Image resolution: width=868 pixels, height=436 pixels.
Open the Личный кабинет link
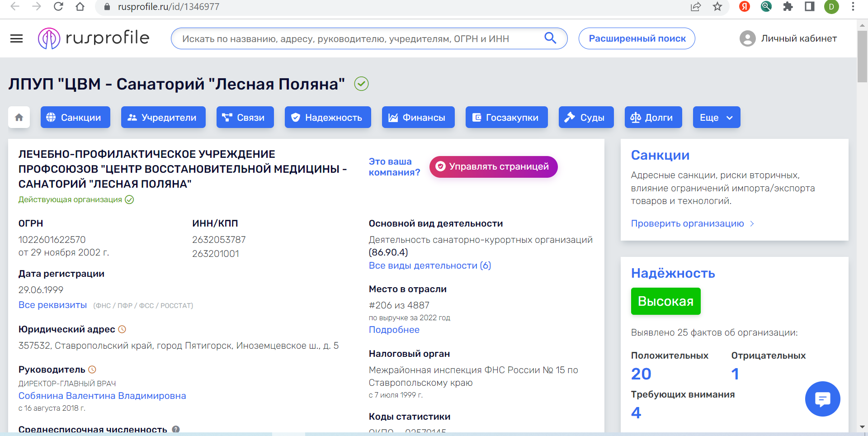tap(799, 38)
